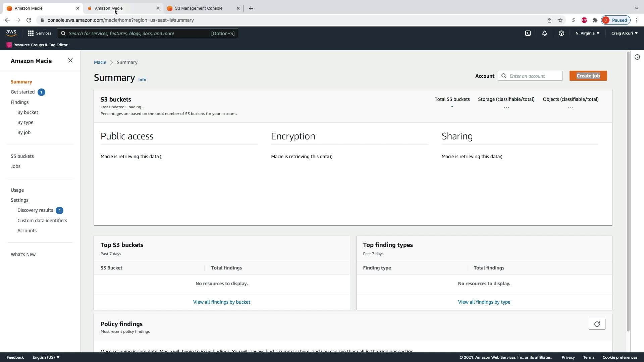Open the Services grid menu
The height and width of the screenshot is (362, 644).
pyautogui.click(x=40, y=33)
